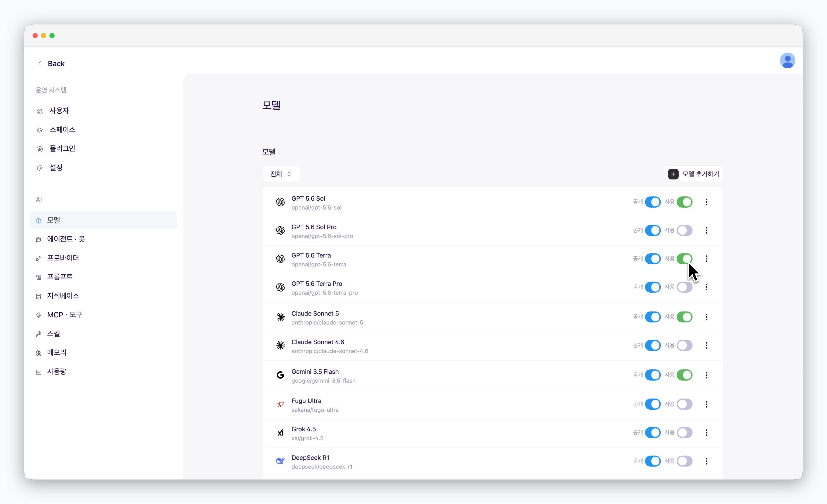The height and width of the screenshot is (504, 827).
Task: Click the 프로바이더 plug icon
Action: (x=38, y=258)
